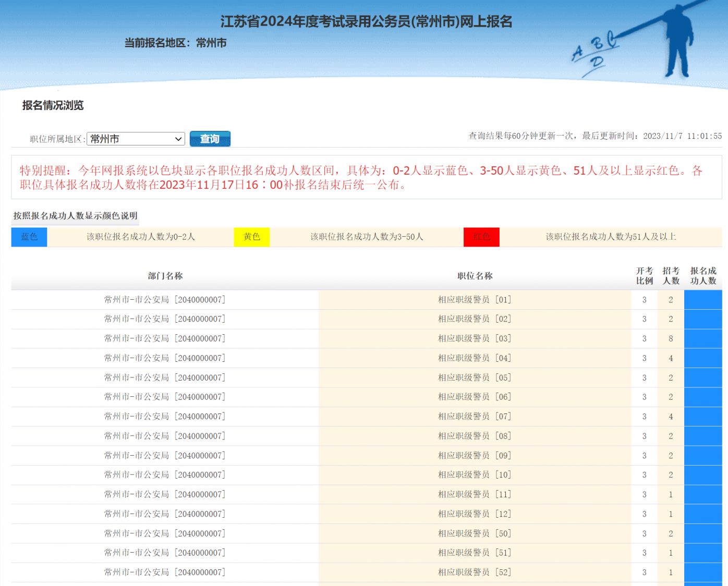Click the 部门名称 column header
728x586 pixels.
[165, 276]
